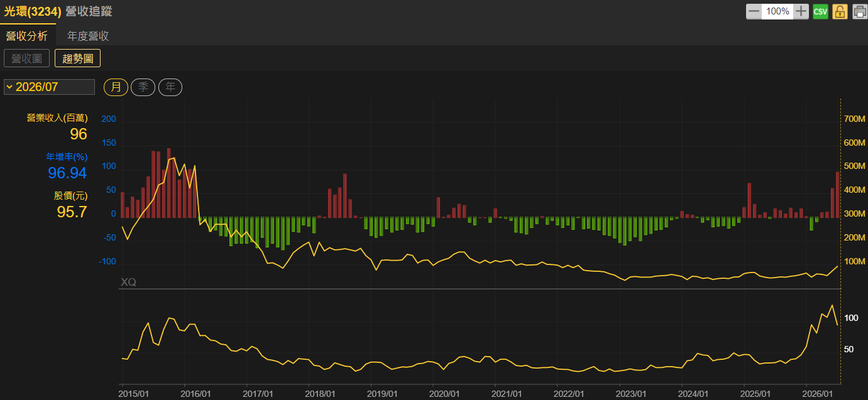This screenshot has width=868, height=400.
Task: Click the 2024/01 axis label
Action: point(693,392)
